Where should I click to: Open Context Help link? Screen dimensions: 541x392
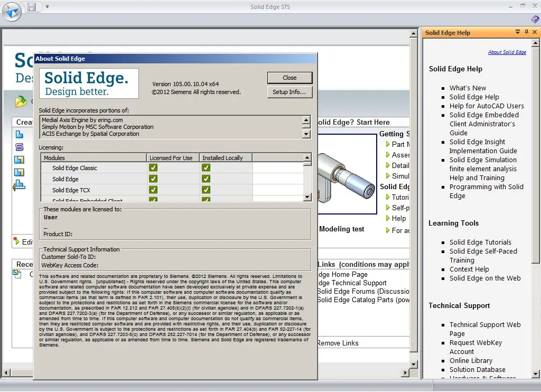coord(469,269)
